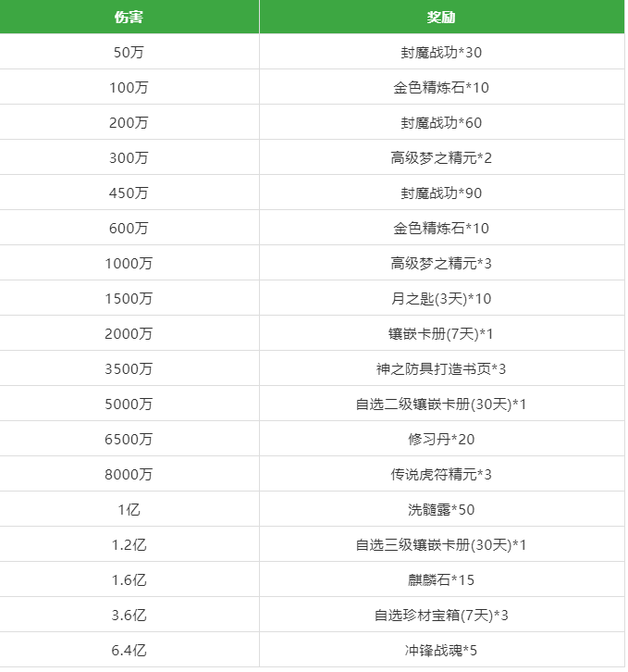Click the 麒麟石*15 reward cell

tap(442, 579)
